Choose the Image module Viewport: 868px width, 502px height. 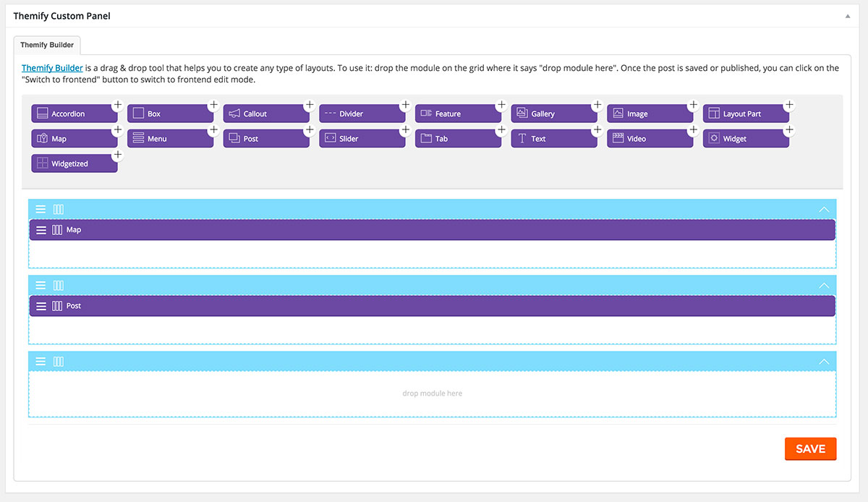click(x=650, y=114)
